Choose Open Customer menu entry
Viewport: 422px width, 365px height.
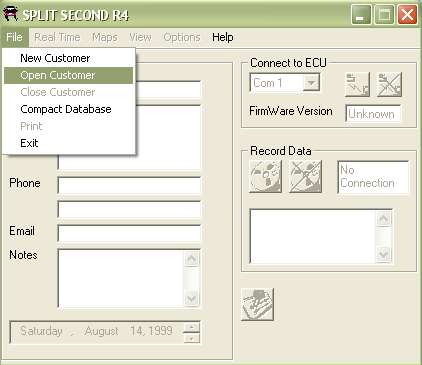point(68,75)
